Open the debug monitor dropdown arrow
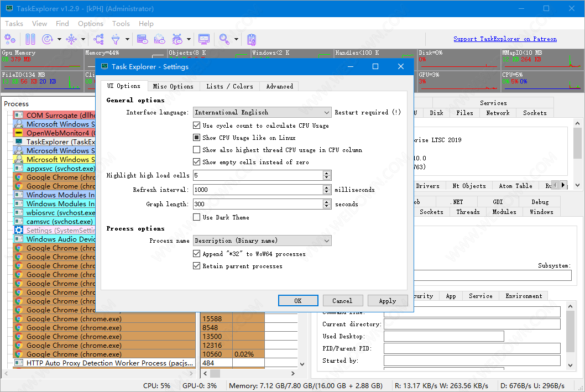 pyautogui.click(x=189, y=39)
